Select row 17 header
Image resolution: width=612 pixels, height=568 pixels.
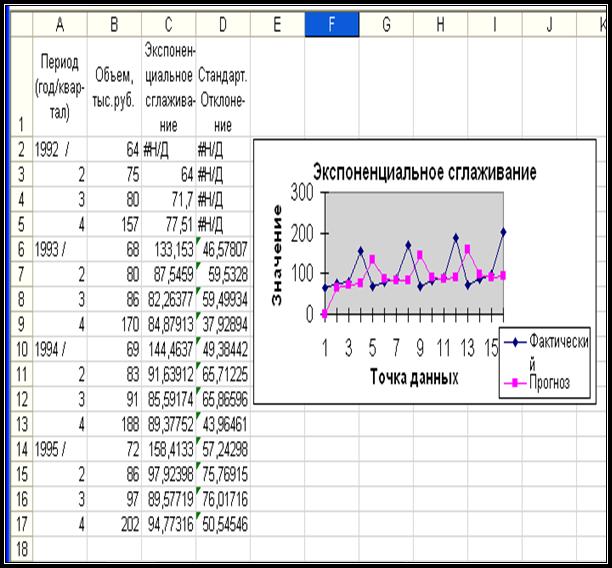click(21, 524)
